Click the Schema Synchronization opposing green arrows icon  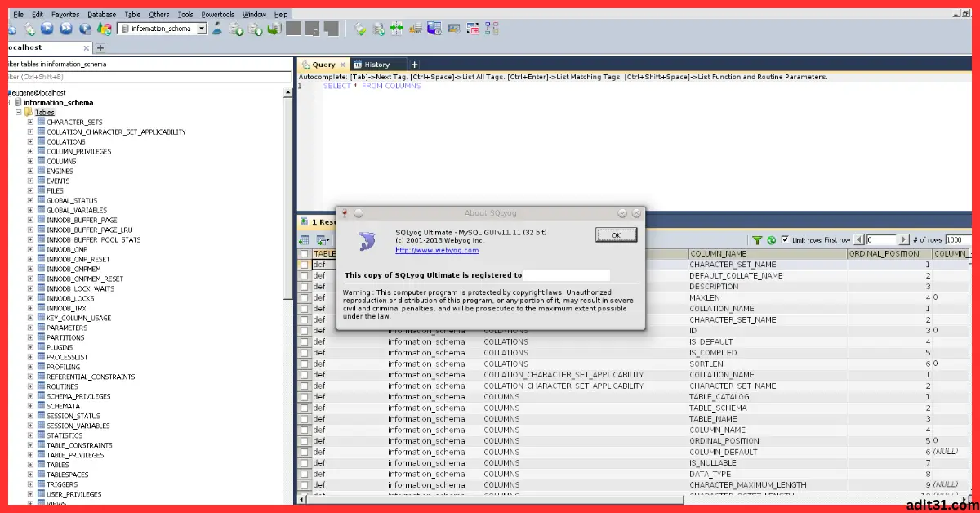(397, 29)
